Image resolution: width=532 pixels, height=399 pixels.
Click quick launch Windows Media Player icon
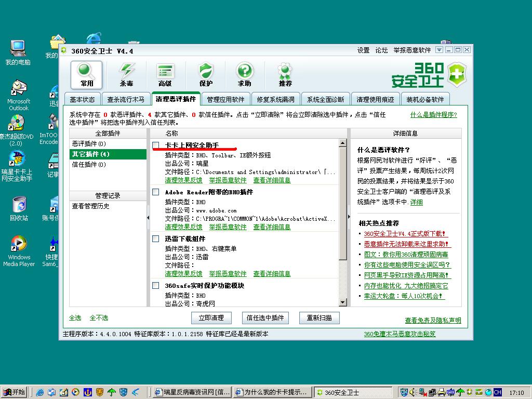(x=75, y=392)
